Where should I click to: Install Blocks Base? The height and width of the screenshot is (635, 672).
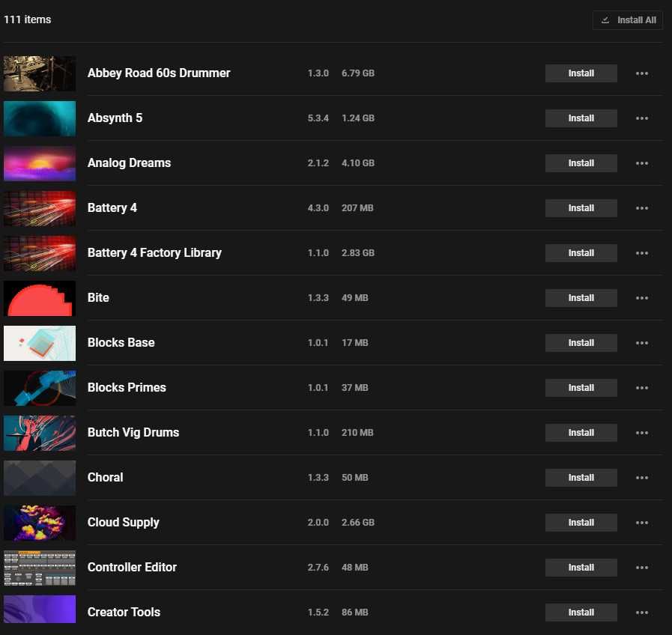[581, 343]
